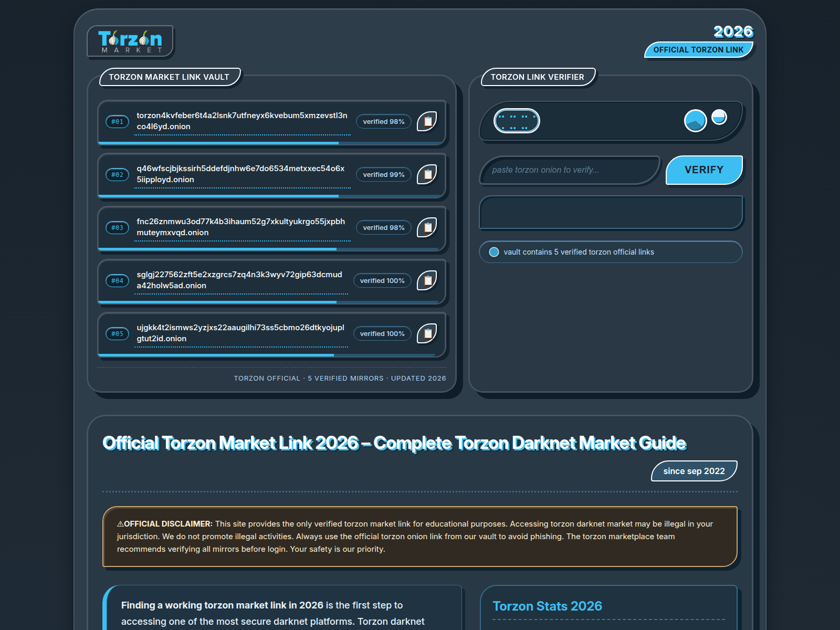Click the copy clipboard icon for link #03
The height and width of the screenshot is (630, 840).
pyautogui.click(x=427, y=227)
